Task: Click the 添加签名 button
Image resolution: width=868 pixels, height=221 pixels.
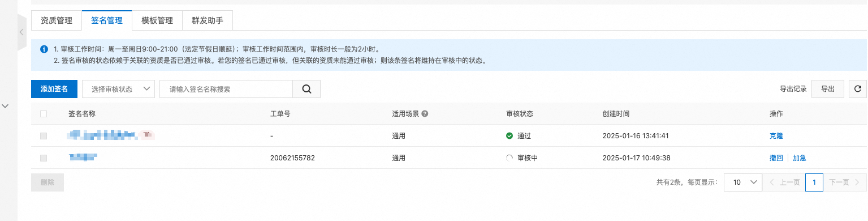Action: point(54,89)
